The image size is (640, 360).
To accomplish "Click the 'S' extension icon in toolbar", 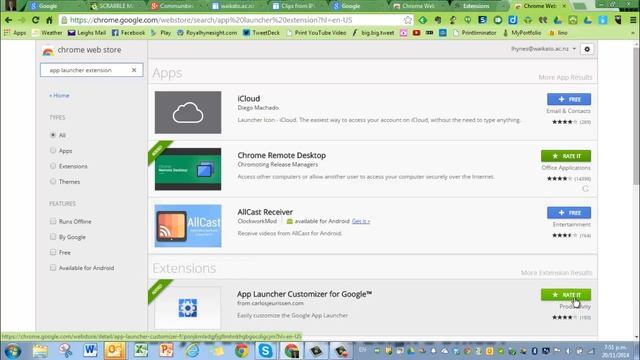I will pyautogui.click(x=482, y=20).
